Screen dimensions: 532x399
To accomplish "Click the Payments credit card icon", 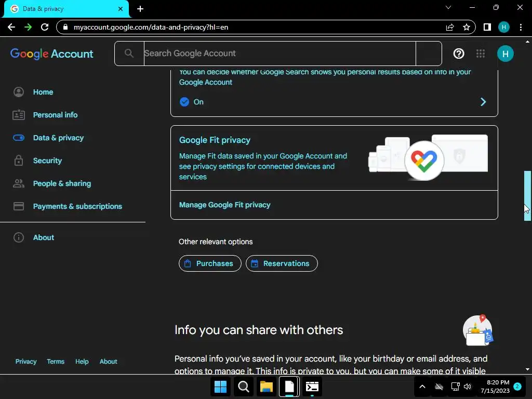I will pos(19,206).
